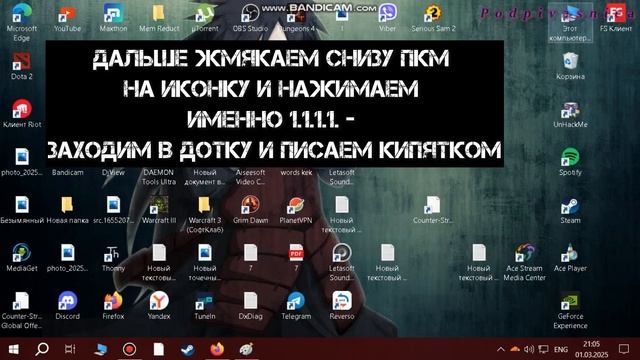Click the Bandicam record button on taskbar

tap(129, 349)
